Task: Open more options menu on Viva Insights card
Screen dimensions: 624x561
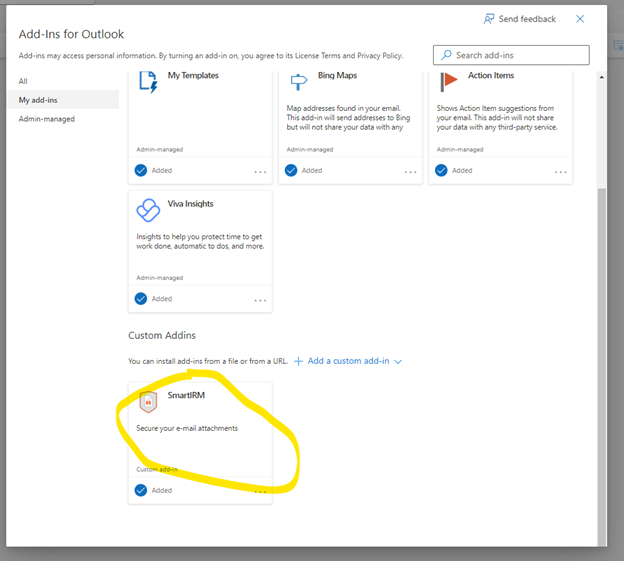Action: (x=260, y=300)
